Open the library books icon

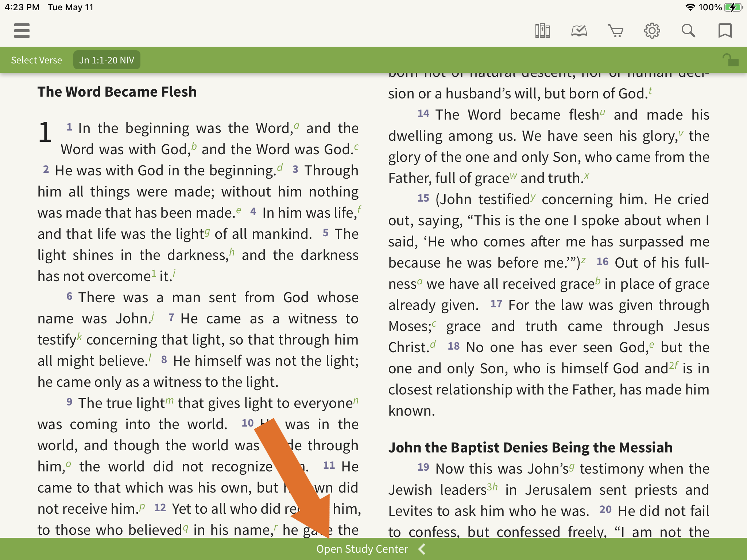[x=542, y=31]
